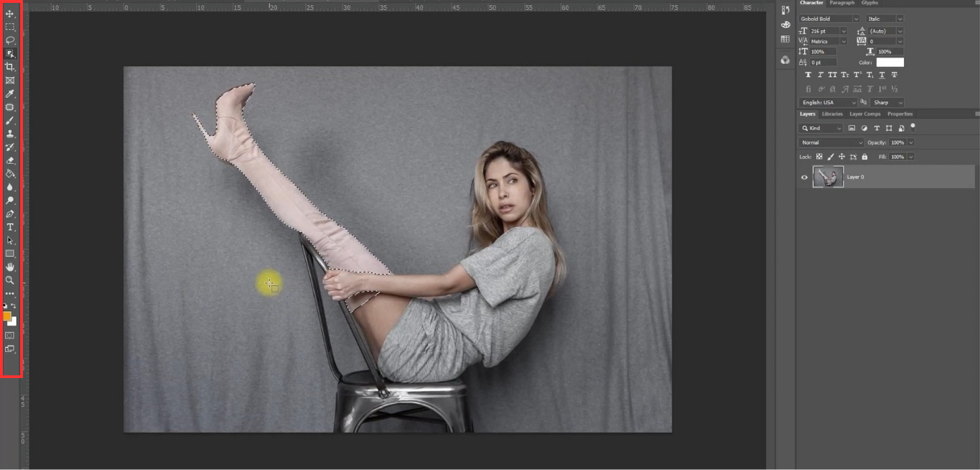Image resolution: width=980 pixels, height=470 pixels.
Task: Select the Lasso tool
Action: click(x=10, y=40)
